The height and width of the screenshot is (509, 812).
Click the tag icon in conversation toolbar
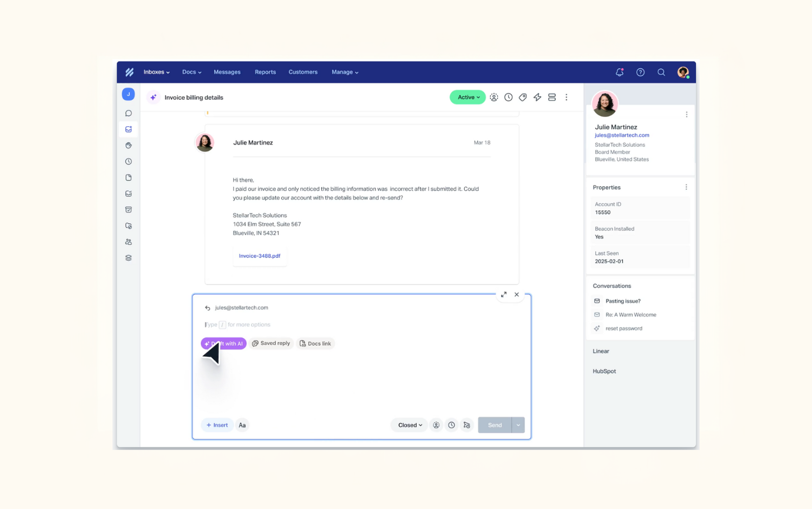(x=523, y=97)
